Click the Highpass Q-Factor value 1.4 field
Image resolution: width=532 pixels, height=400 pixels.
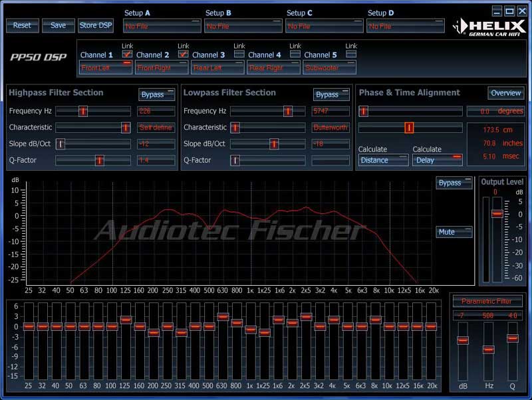click(156, 160)
